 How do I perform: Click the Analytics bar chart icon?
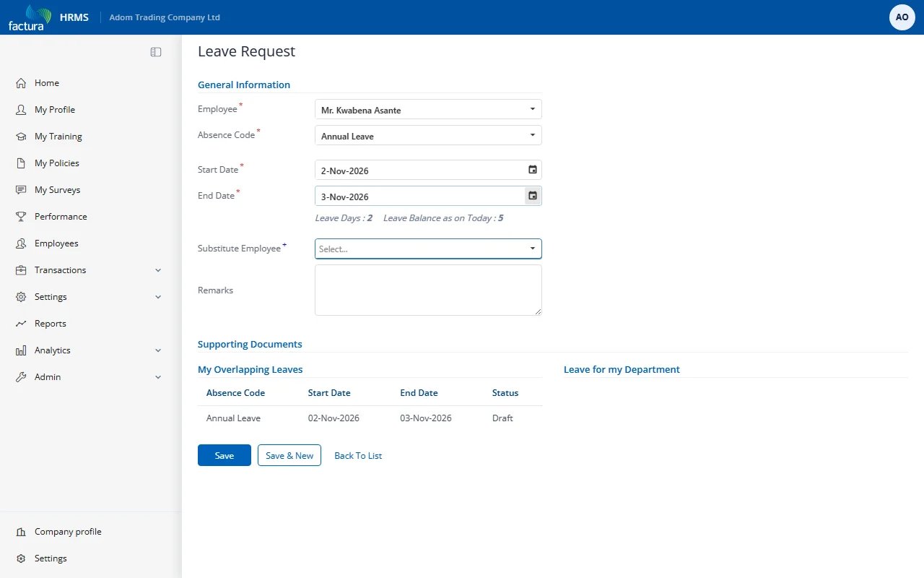(x=21, y=350)
